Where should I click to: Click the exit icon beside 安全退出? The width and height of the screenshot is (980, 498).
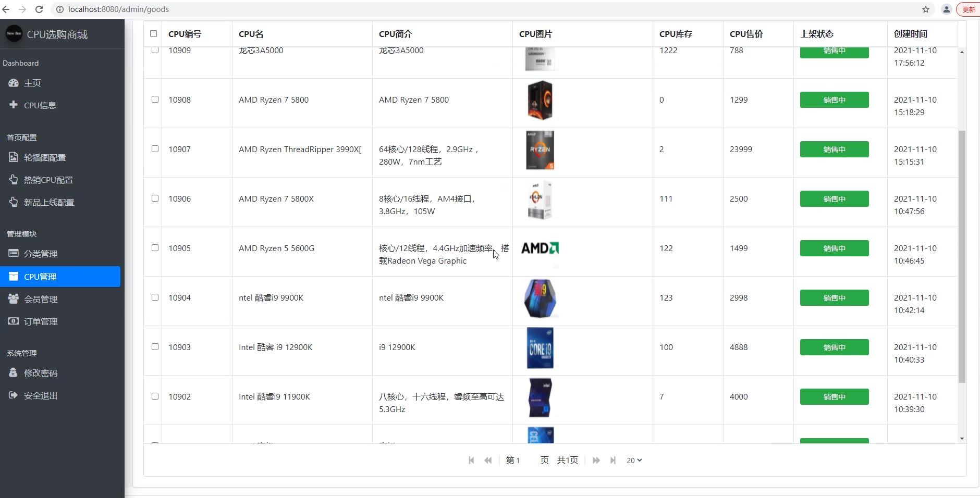(x=14, y=395)
